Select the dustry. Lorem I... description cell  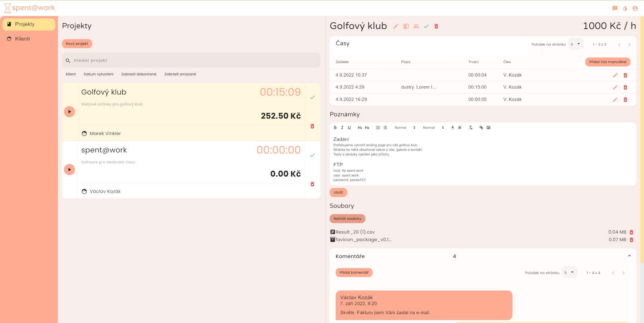click(x=419, y=87)
